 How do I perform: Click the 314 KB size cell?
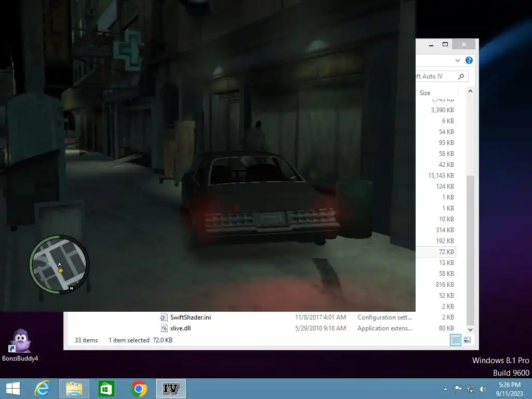pos(445,230)
